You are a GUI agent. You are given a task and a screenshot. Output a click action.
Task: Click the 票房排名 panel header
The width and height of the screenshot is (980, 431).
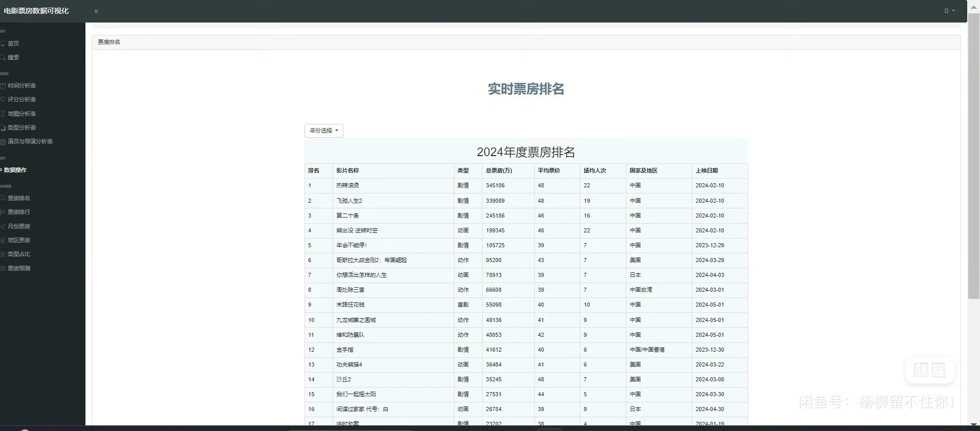point(526,42)
